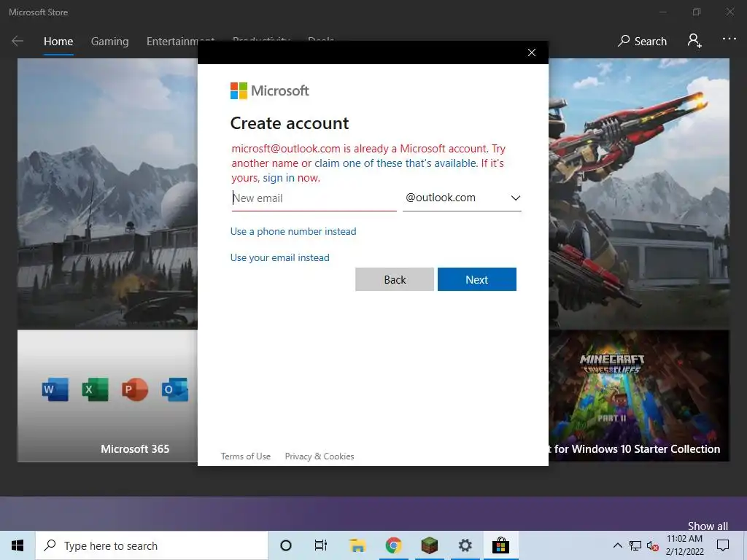This screenshot has height=560, width=747.
Task: Open Settings gear on taskbar
Action: coord(465,545)
